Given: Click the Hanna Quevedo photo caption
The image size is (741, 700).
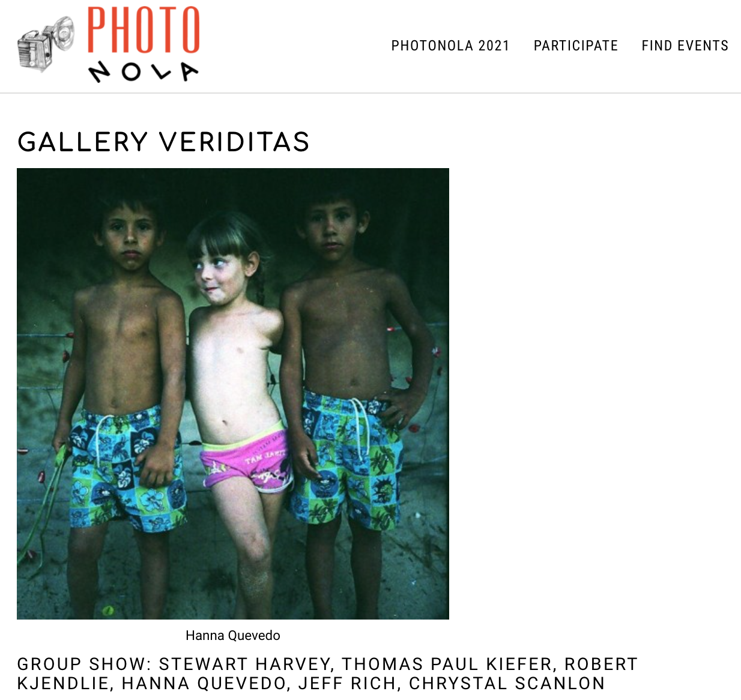Looking at the screenshot, I should (x=233, y=635).
